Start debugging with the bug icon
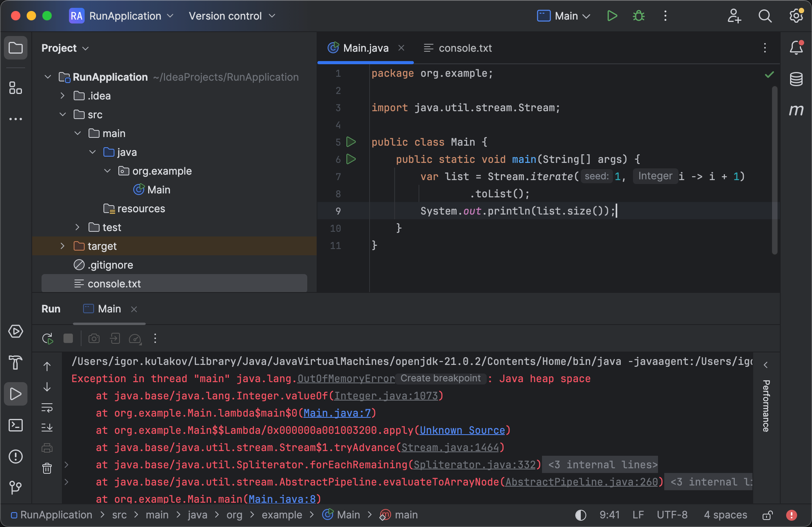The image size is (812, 527). [638, 16]
